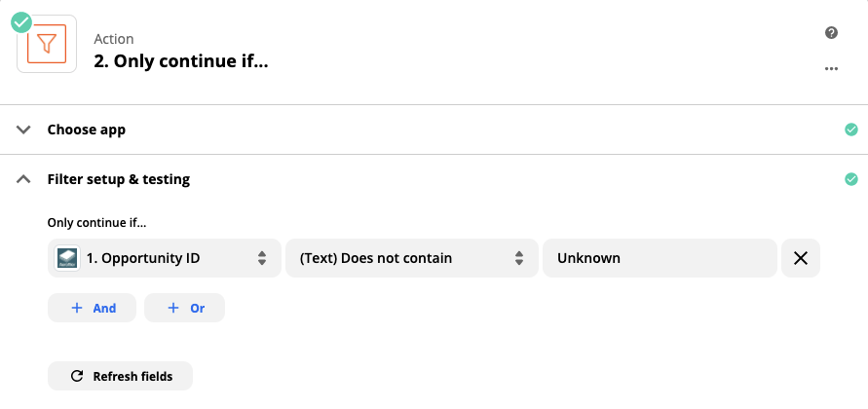Viewport: 868px width, 409px height.
Task: Click the circular arrow refresh icon
Action: pos(77,376)
